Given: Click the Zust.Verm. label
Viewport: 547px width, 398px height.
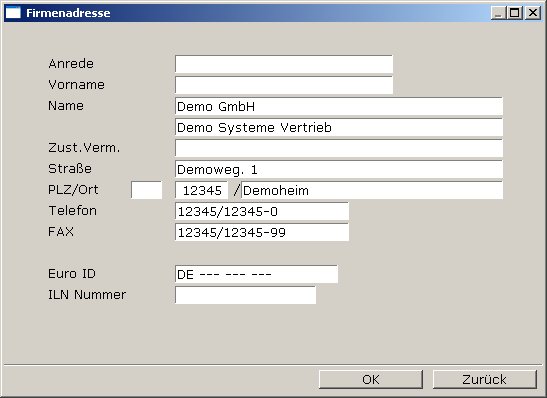Looking at the screenshot, I should [84, 148].
